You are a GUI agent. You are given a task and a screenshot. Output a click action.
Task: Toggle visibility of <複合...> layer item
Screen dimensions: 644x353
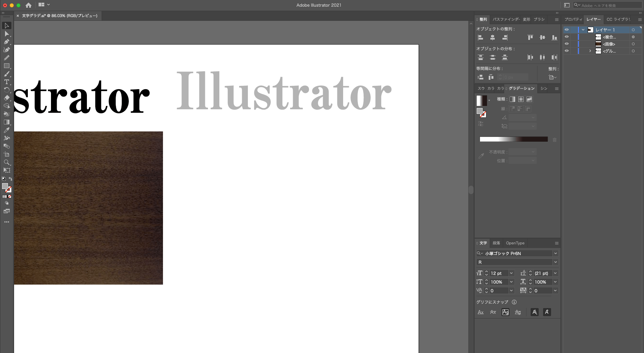pos(567,37)
